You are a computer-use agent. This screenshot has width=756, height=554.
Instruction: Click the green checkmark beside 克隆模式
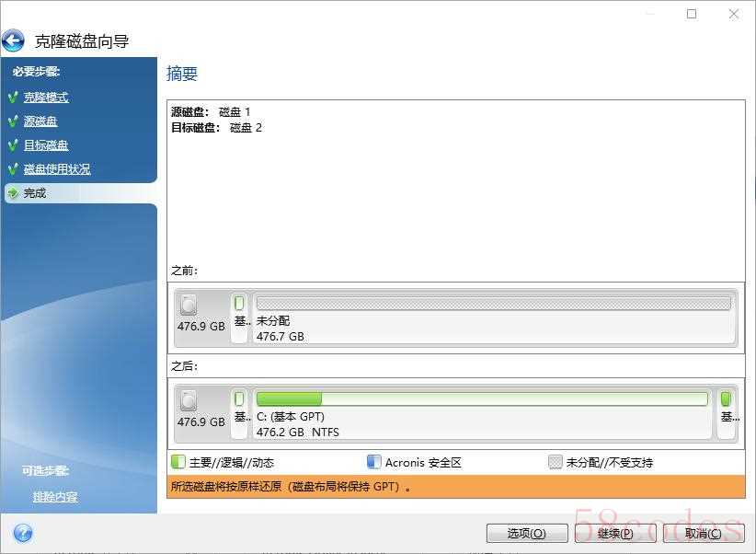(13, 97)
